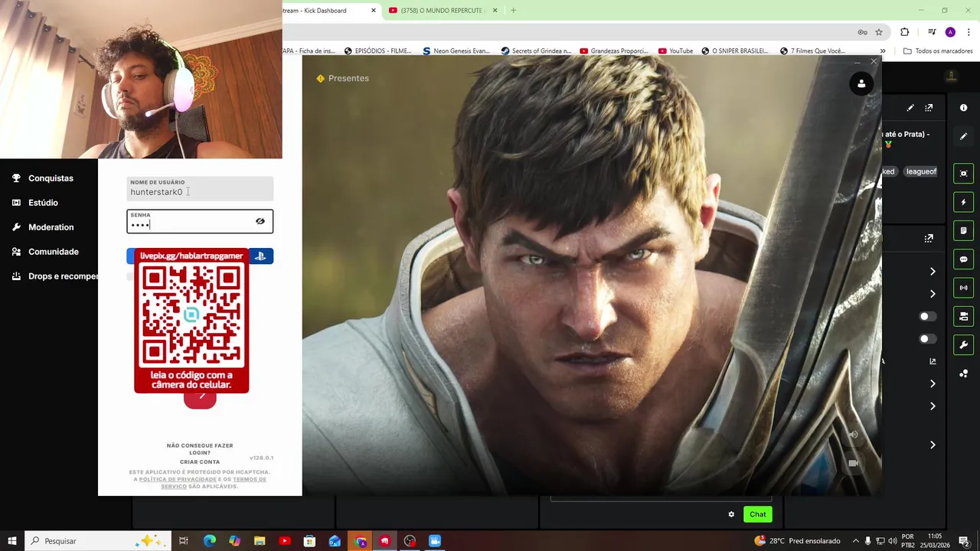
Task: Open Chrome three-dot menu
Action: click(969, 32)
